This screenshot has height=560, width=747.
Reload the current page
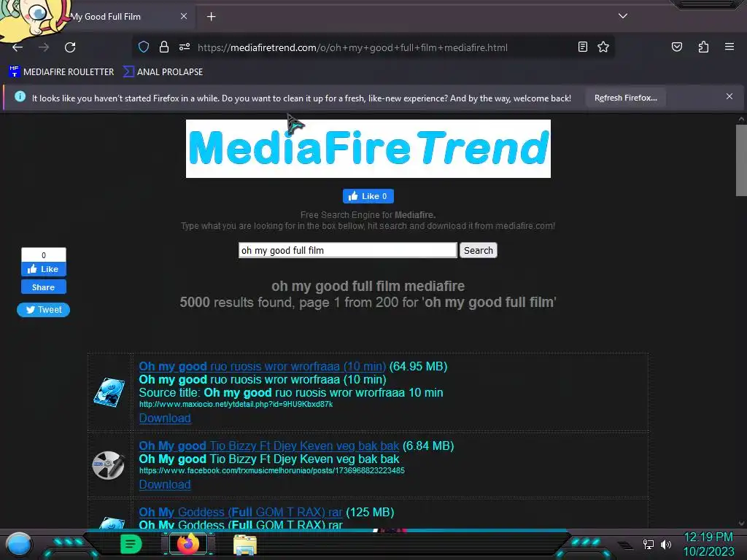70,47
